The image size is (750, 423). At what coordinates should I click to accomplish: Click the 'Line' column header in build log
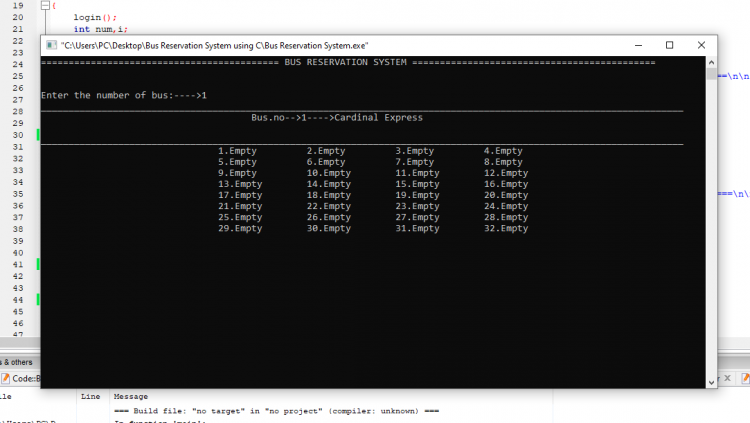pyautogui.click(x=90, y=396)
